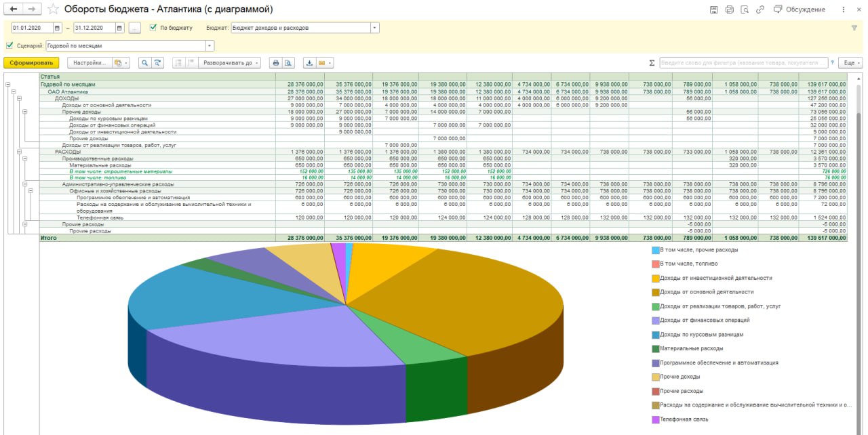Open the print preview icon in header
868x435 pixels.
coord(745,9)
